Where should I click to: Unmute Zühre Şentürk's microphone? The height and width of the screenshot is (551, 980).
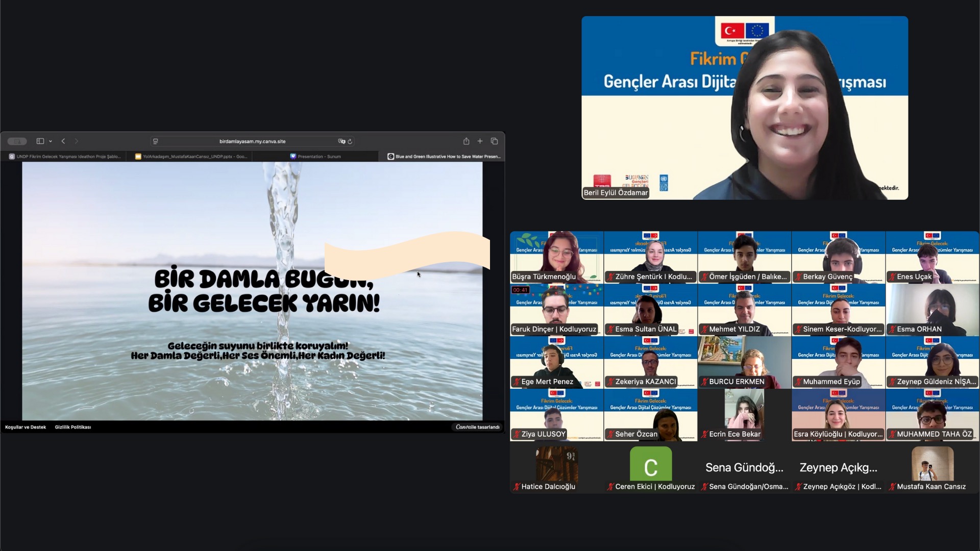point(611,277)
